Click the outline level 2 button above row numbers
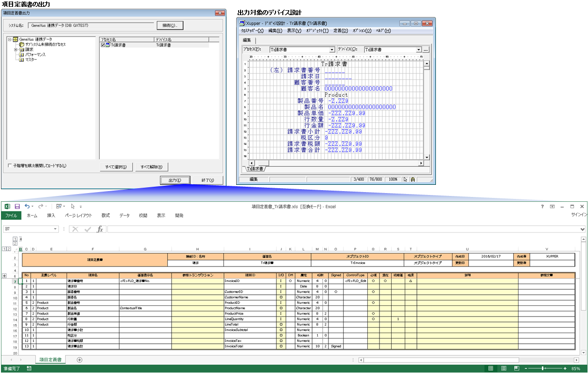Image resolution: width=588 pixels, height=373 pixels. [9, 249]
